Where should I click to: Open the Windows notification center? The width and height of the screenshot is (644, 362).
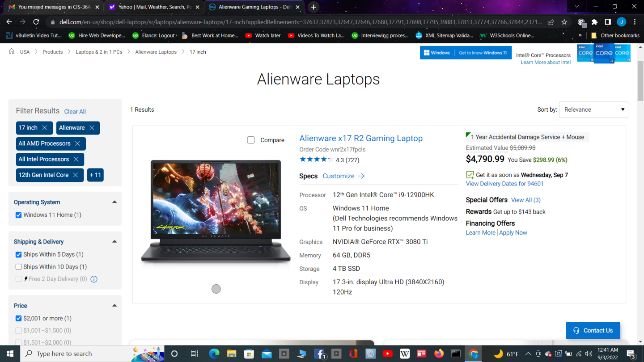point(631,354)
